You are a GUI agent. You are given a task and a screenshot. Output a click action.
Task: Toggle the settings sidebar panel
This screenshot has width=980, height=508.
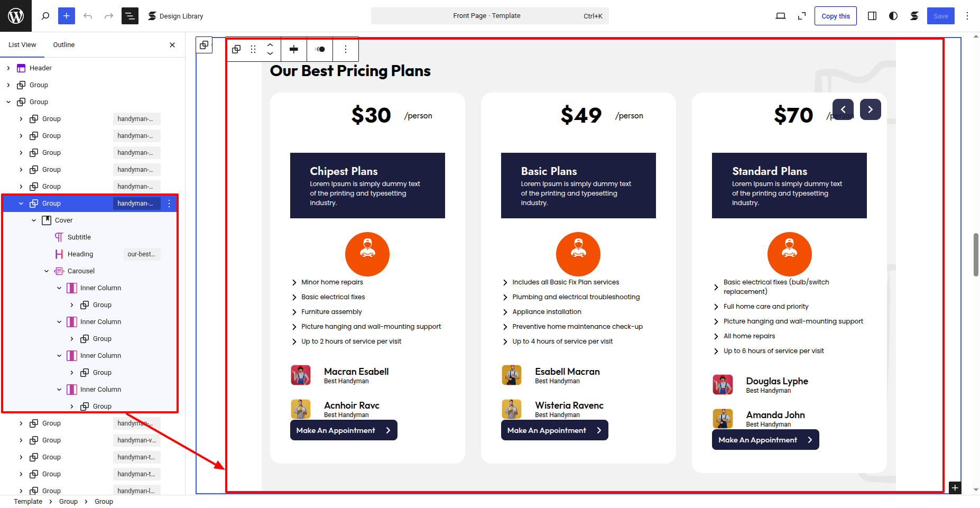coord(872,16)
